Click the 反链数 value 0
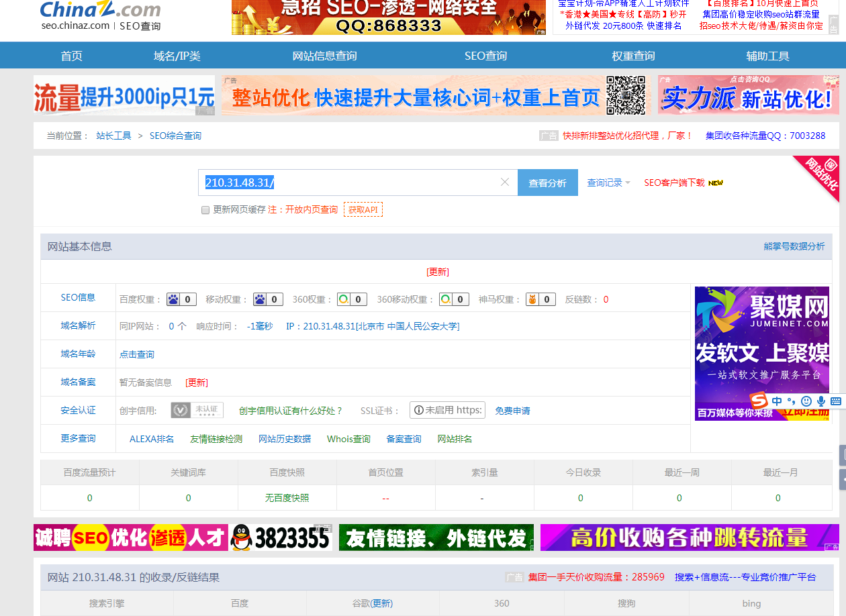Viewport: 846px width, 616px height. click(606, 299)
